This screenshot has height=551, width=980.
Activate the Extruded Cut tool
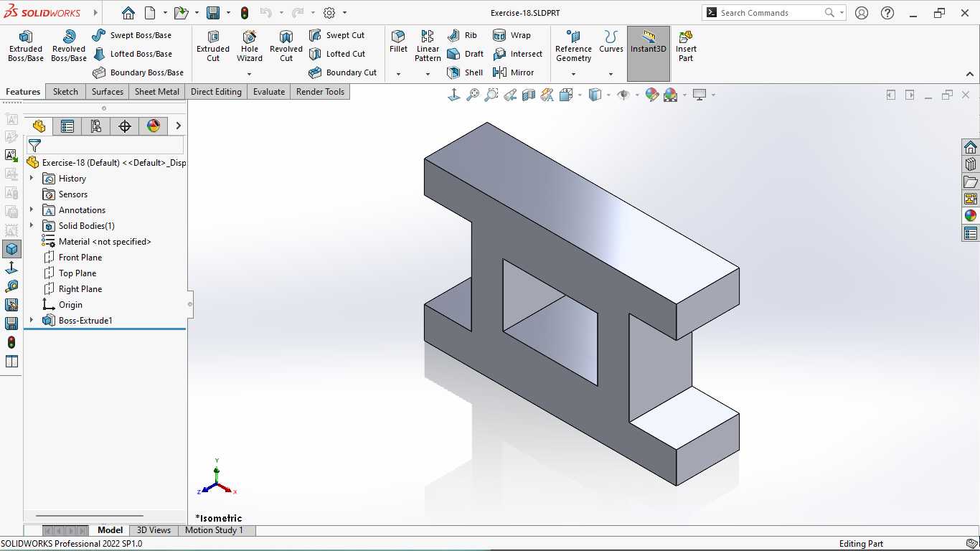[213, 46]
